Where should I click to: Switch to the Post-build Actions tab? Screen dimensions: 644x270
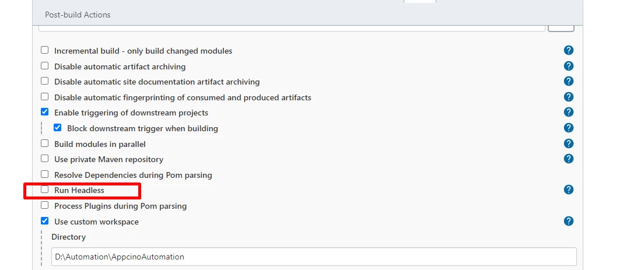pyautogui.click(x=78, y=15)
